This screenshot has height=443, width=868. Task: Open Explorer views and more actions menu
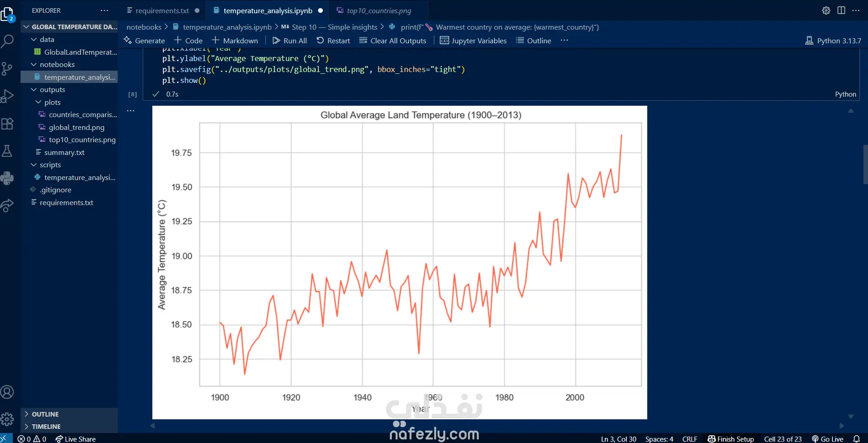(x=104, y=10)
